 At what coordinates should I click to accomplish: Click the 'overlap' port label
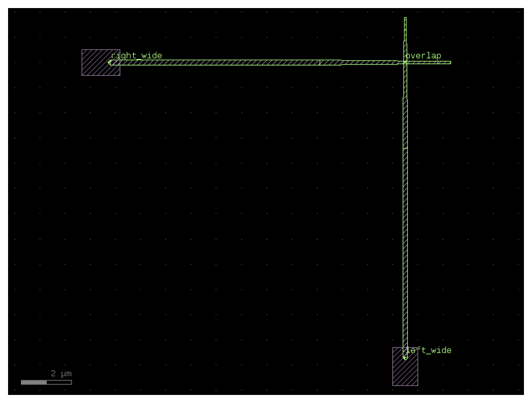(423, 56)
